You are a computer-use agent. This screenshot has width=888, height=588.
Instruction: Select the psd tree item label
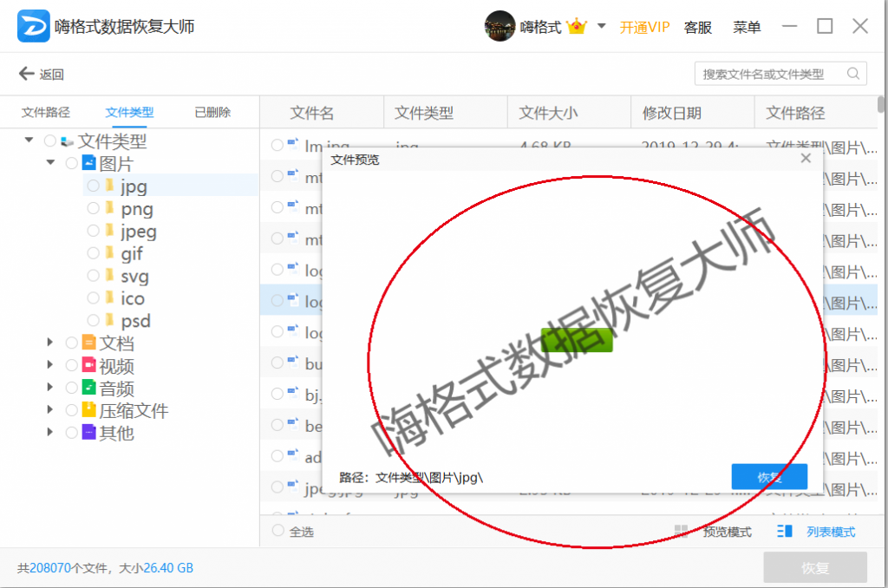pos(136,321)
